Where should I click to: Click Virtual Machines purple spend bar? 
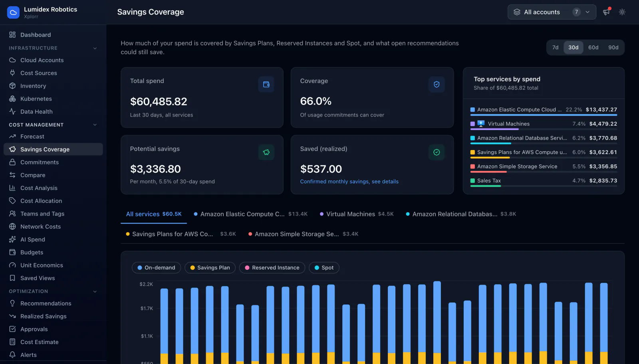(x=494, y=129)
